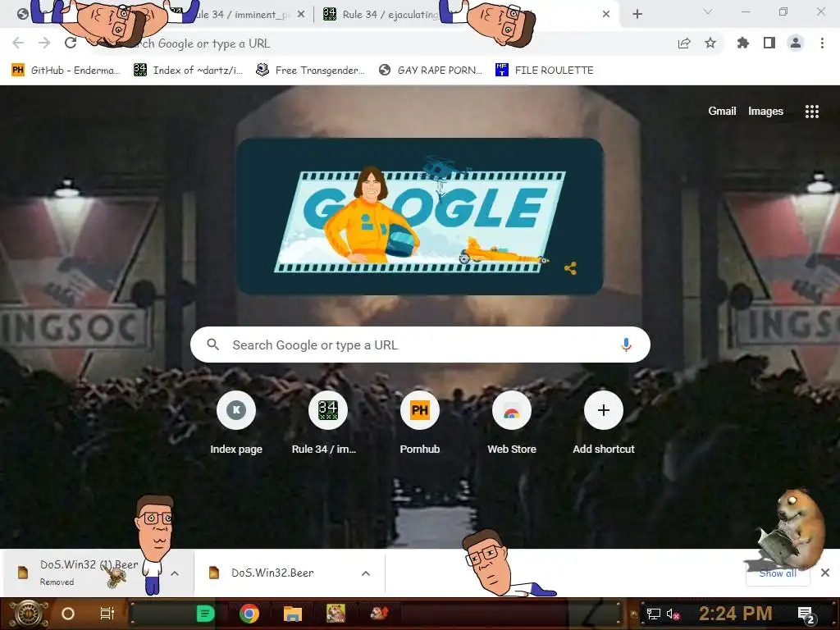
Task: Open the Index page shortcut
Action: [236, 422]
